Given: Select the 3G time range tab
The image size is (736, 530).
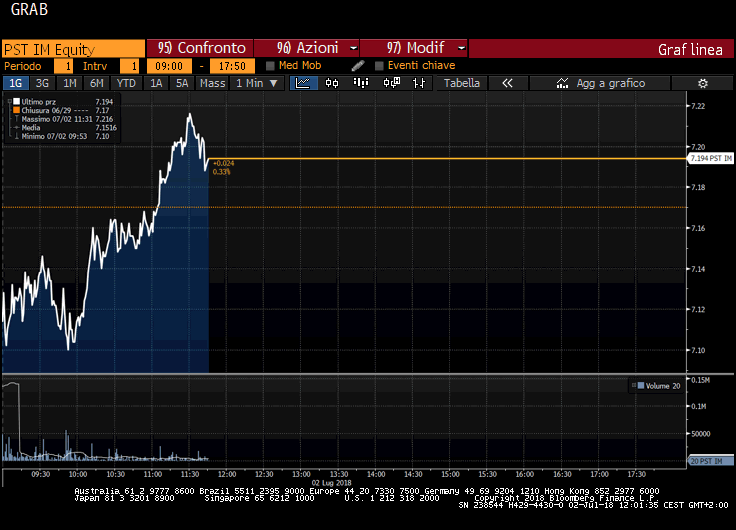Looking at the screenshot, I should tap(42, 83).
